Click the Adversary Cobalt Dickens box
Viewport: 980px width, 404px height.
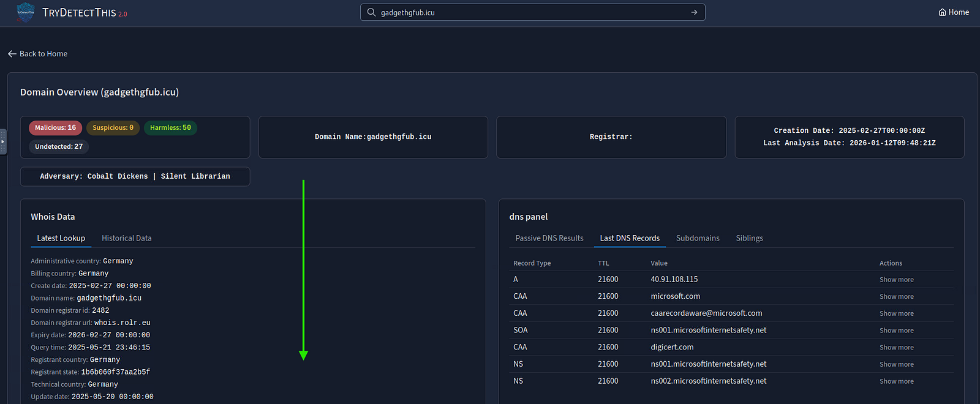pos(135,176)
